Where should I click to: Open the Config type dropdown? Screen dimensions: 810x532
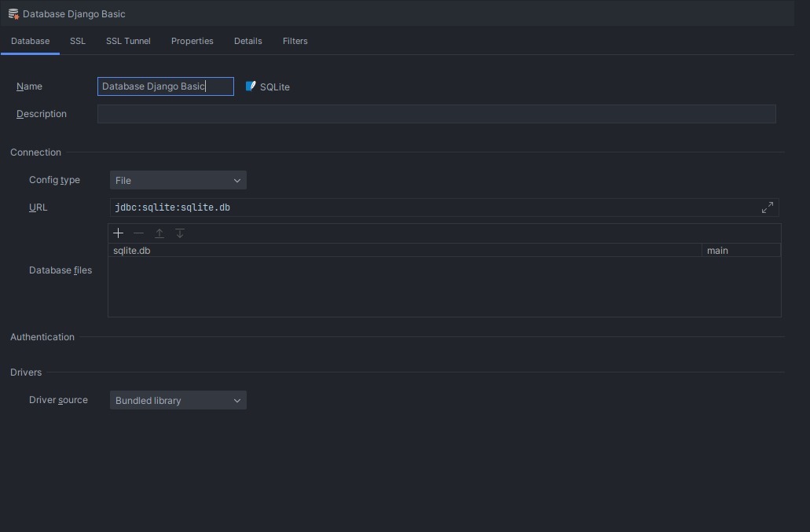(x=178, y=180)
